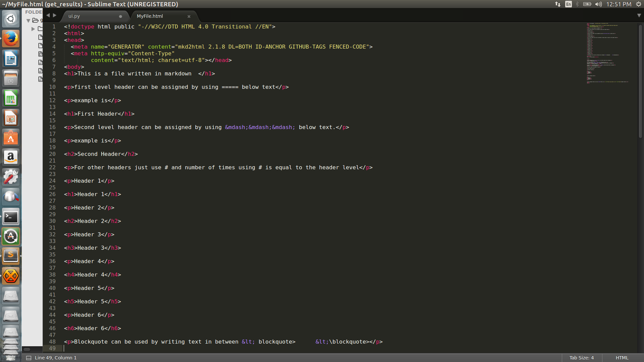This screenshot has width=644, height=362.
Task: Open Ubuntu Software Center shopping bag icon
Action: click(x=11, y=138)
